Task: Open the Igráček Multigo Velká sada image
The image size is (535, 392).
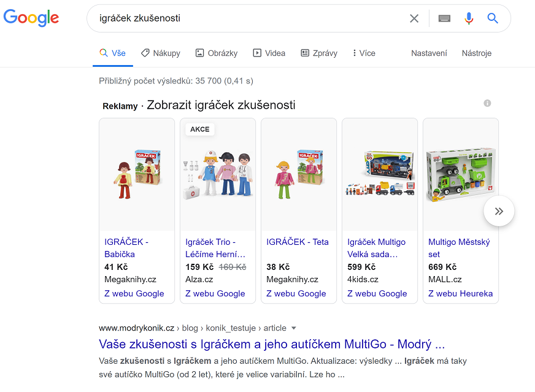Action: (x=380, y=175)
